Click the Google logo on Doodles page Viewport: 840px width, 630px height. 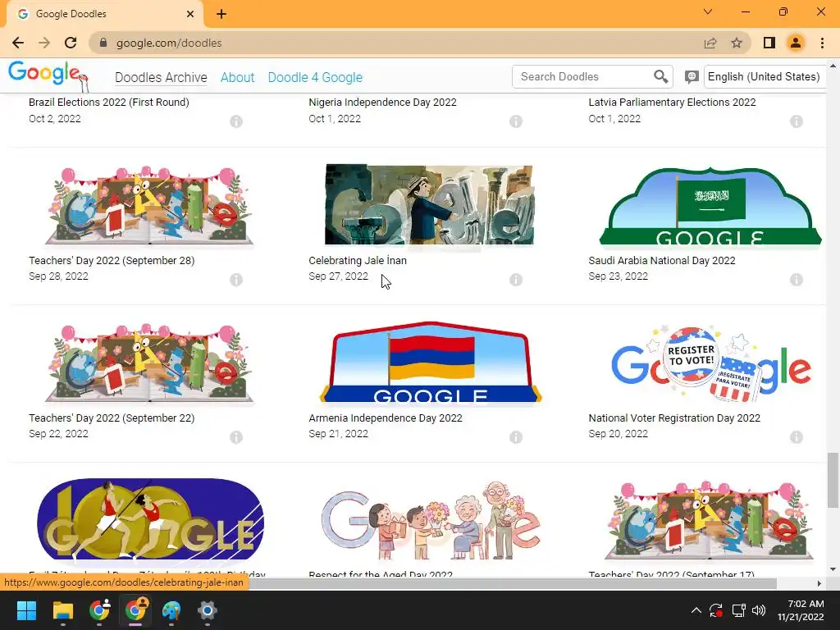pyautogui.click(x=47, y=75)
